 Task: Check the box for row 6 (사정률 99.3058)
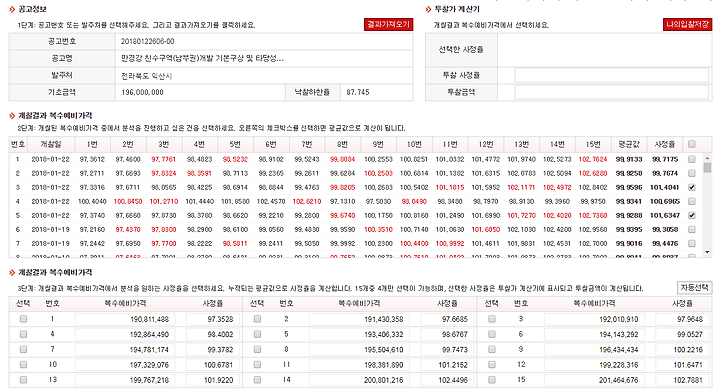click(692, 229)
